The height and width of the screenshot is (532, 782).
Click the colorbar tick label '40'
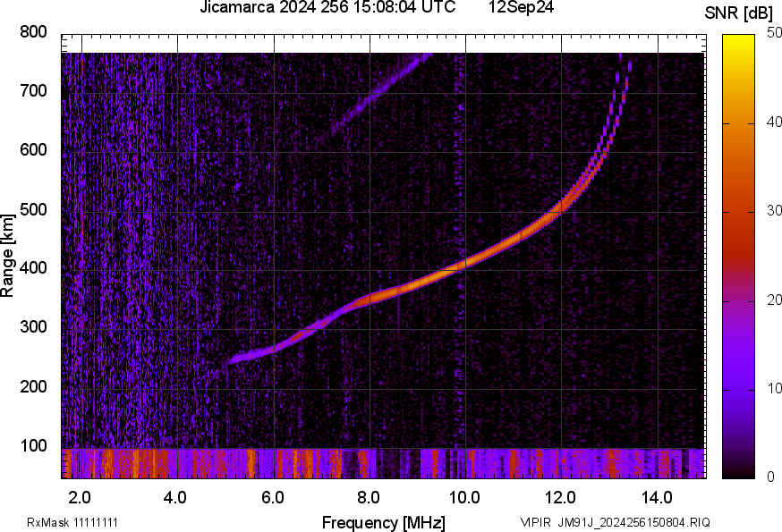point(774,122)
